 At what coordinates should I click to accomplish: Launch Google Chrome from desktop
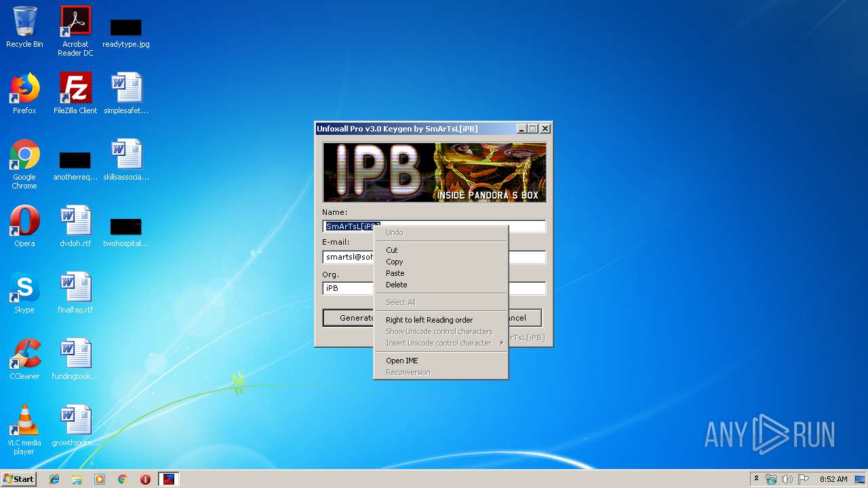[x=24, y=164]
